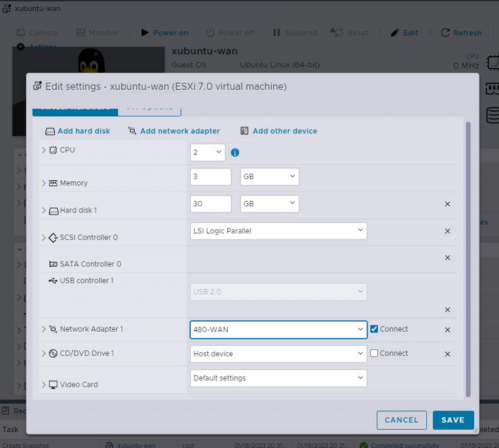Click the Power on play icon in background
This screenshot has height=448, width=499.
[x=145, y=32]
